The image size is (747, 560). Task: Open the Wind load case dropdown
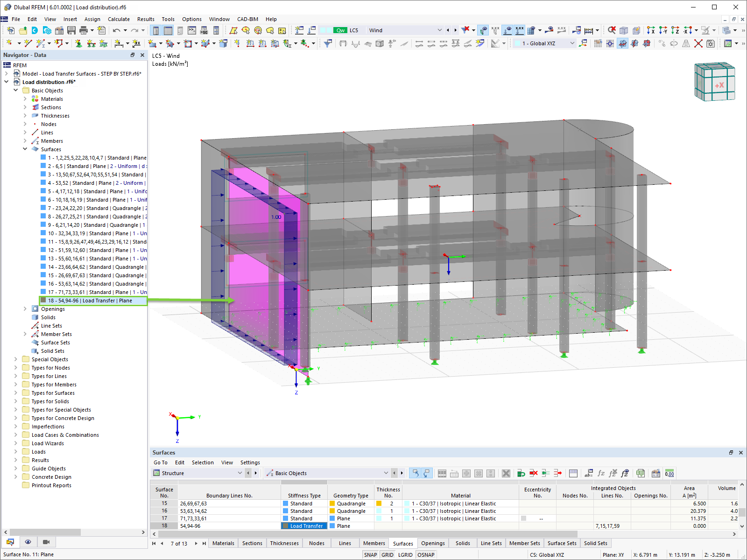[439, 30]
